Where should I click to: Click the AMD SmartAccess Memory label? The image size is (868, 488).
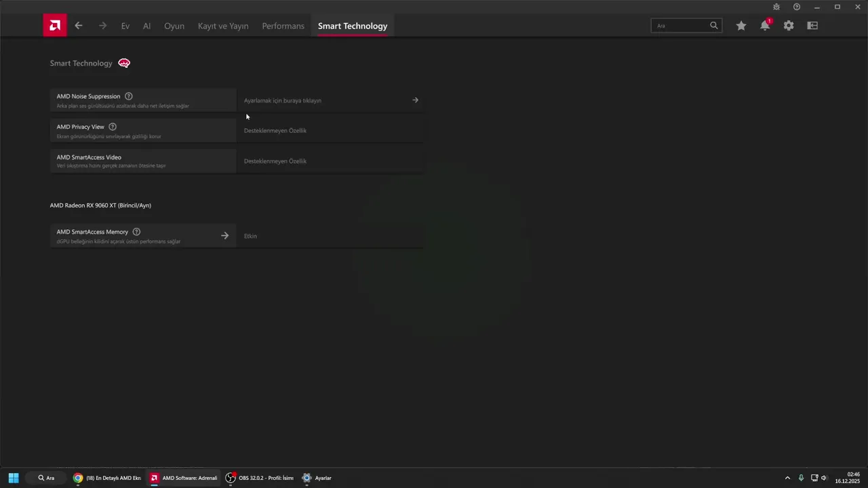pyautogui.click(x=92, y=232)
